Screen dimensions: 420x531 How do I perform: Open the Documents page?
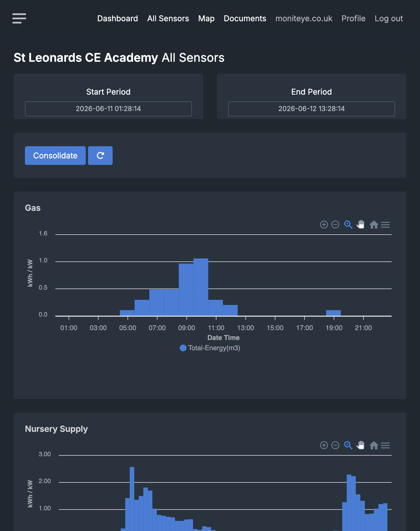pos(245,18)
